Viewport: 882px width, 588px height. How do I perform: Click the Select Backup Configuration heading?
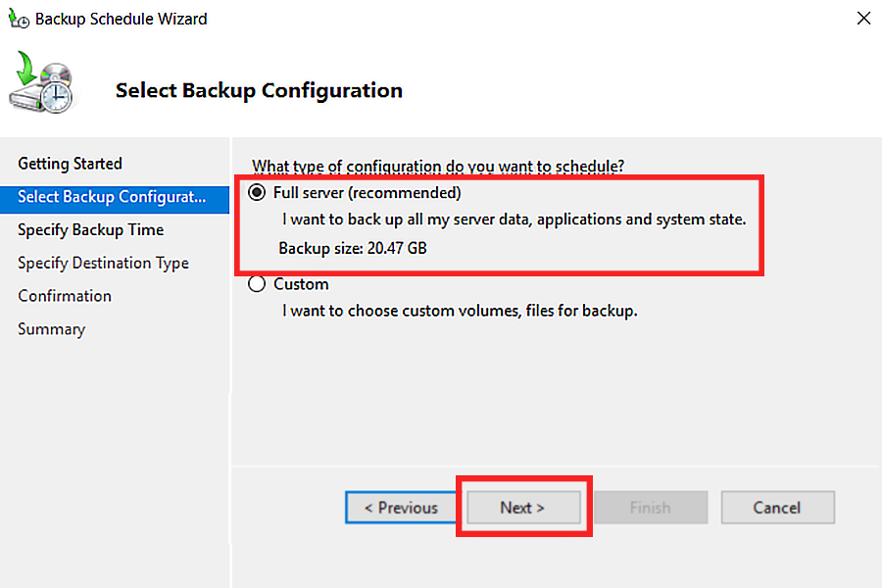[x=259, y=90]
